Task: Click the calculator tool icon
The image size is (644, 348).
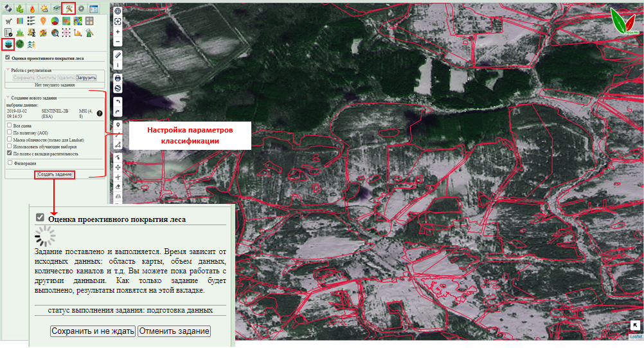Action: tap(89, 21)
